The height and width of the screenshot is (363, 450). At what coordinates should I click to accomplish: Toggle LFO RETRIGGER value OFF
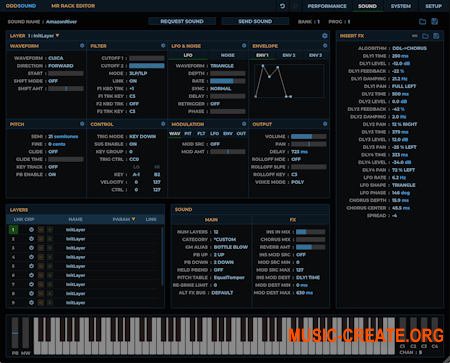(215, 104)
